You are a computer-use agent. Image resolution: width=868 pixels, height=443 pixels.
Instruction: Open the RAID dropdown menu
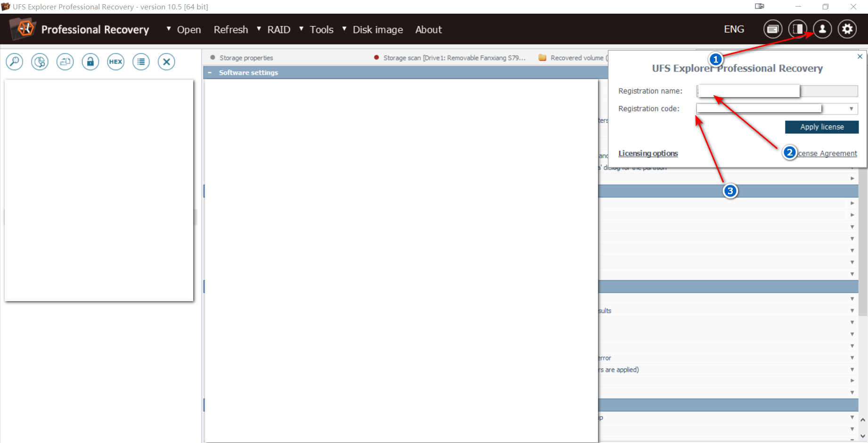coord(278,30)
